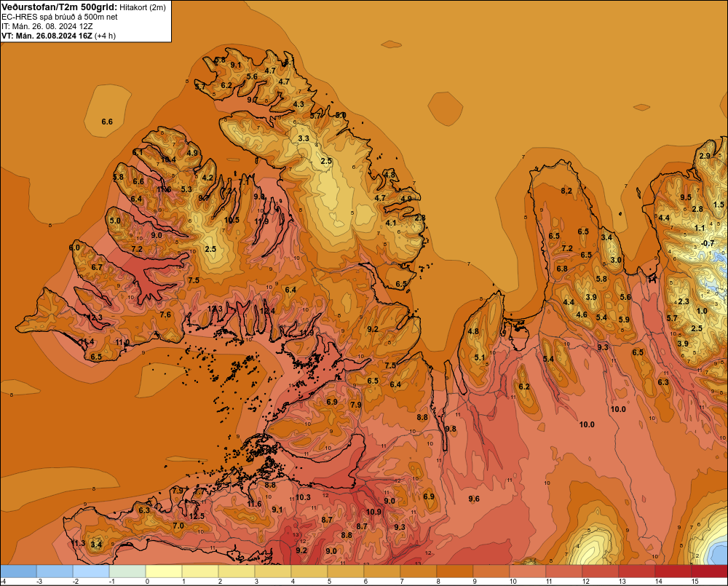Click the legend swatch between 7 and 8
The width and height of the screenshot is (728, 586).
419,571
